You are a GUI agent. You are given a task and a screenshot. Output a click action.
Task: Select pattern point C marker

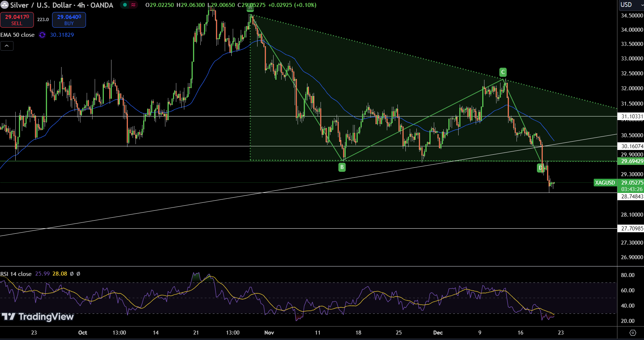[503, 72]
